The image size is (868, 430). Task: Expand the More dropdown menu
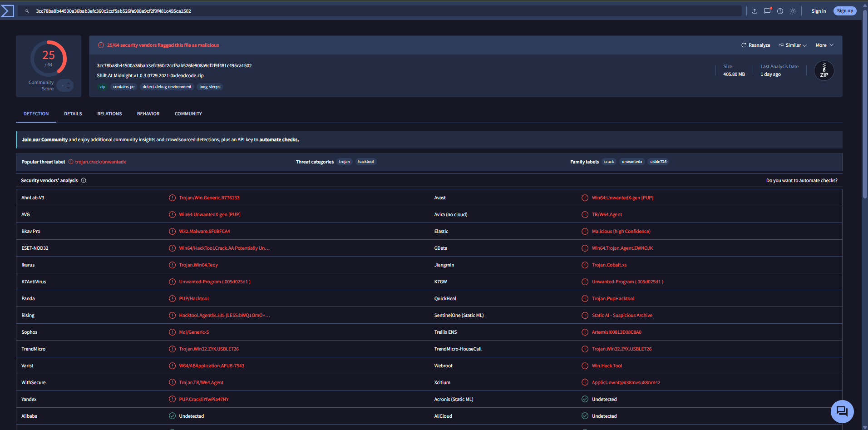pyautogui.click(x=824, y=45)
